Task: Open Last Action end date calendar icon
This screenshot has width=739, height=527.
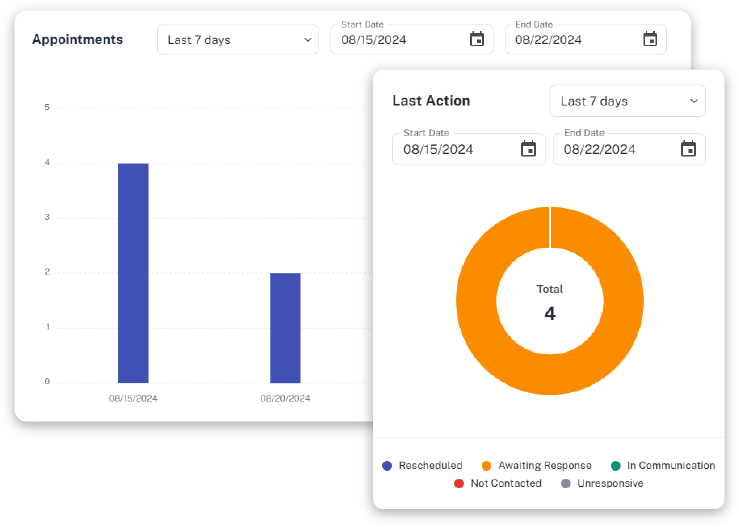Action: 688,149
